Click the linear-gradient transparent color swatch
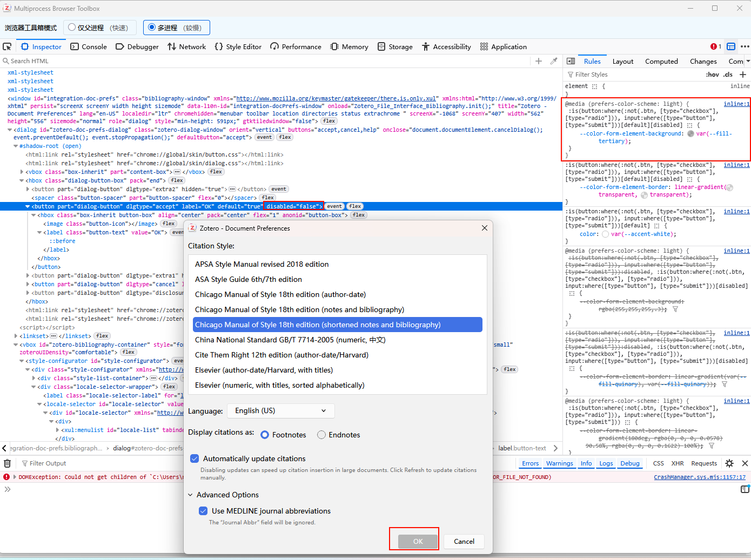751x560 pixels. coord(729,187)
